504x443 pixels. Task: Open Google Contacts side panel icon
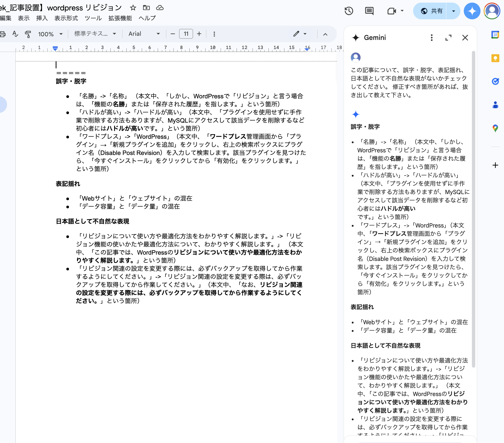(x=495, y=105)
